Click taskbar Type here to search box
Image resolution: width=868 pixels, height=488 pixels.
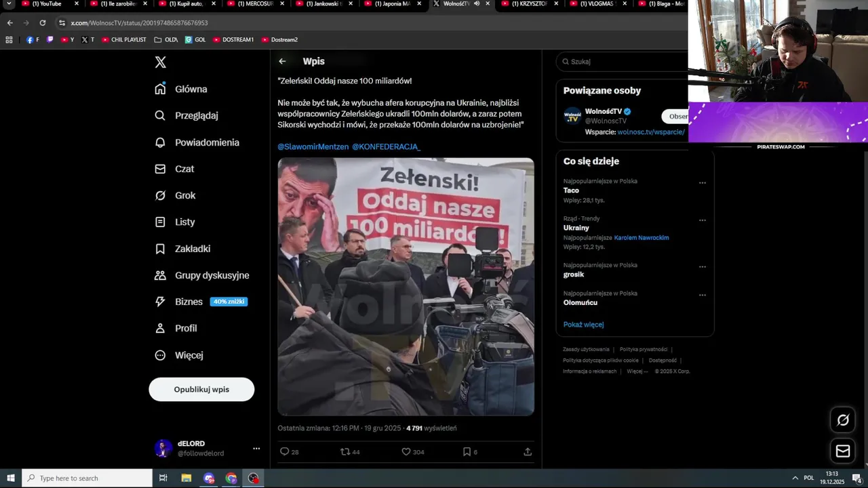87,479
